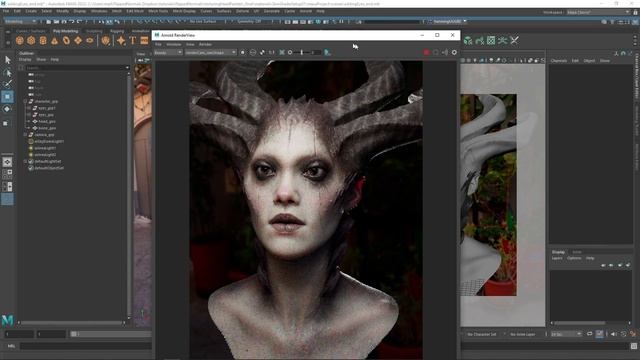Click the first green shelf icon right of RenderView
The image size is (640, 360).
pyautogui.click(x=468, y=40)
